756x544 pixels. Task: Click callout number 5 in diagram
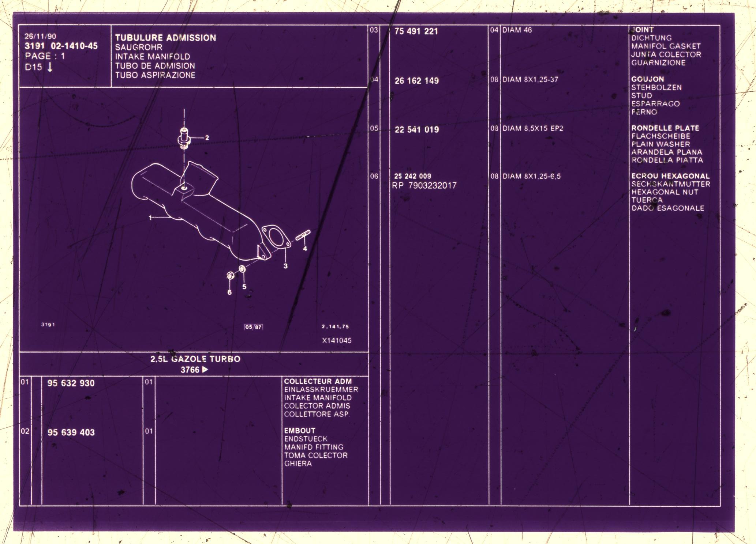(x=244, y=287)
